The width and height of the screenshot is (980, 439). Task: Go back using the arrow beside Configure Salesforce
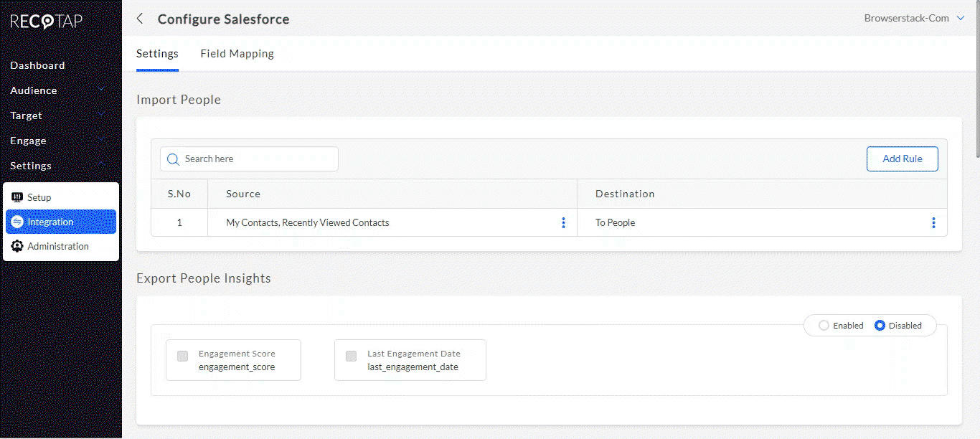pyautogui.click(x=140, y=19)
